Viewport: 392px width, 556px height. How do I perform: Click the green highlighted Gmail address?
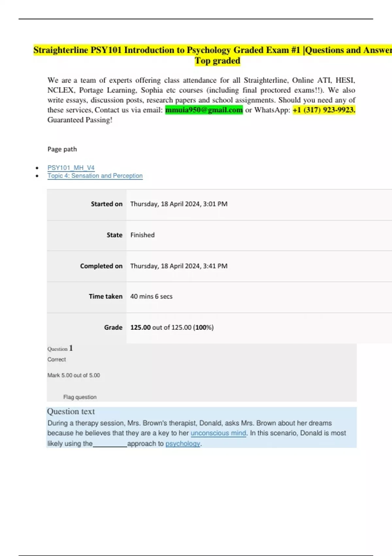pos(204,110)
